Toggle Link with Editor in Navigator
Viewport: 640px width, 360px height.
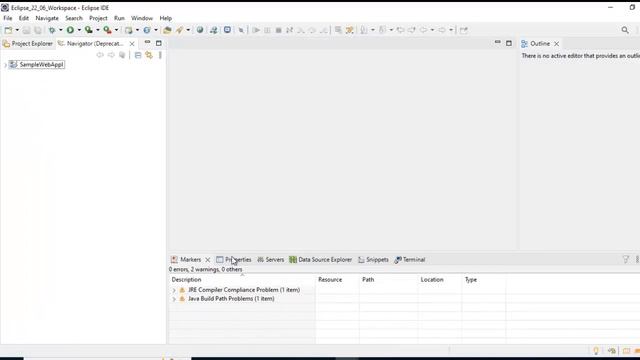(149, 55)
